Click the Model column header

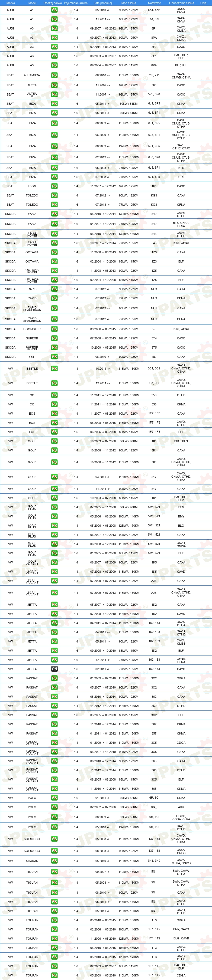click(x=33, y=3)
